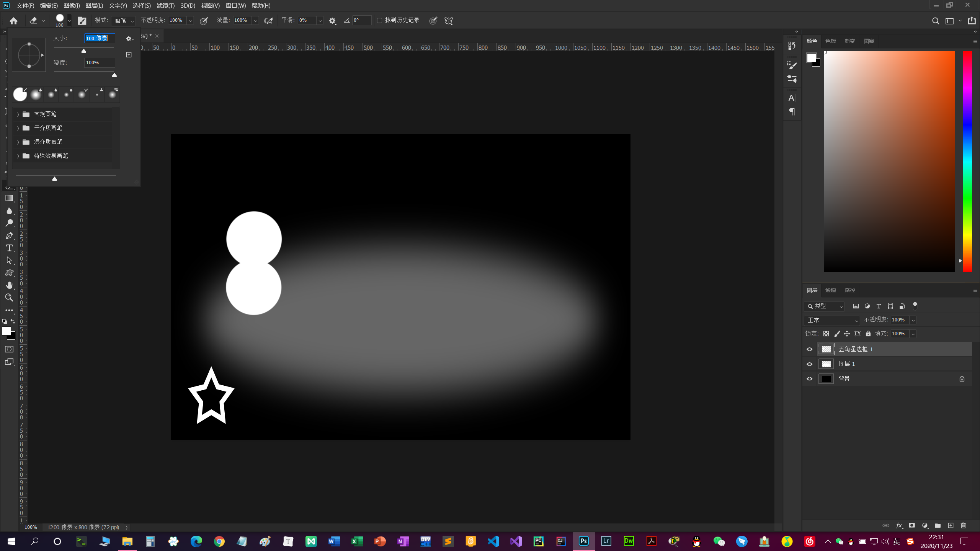
Task: Swap foreground and background colors
Action: [13, 321]
